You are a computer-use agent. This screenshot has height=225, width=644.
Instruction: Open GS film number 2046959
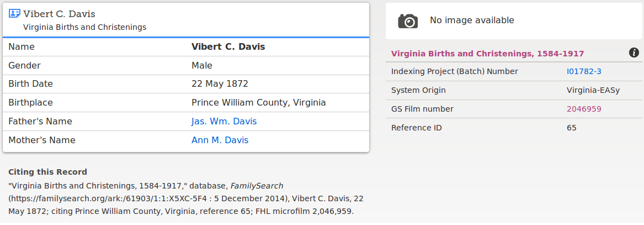pos(584,109)
